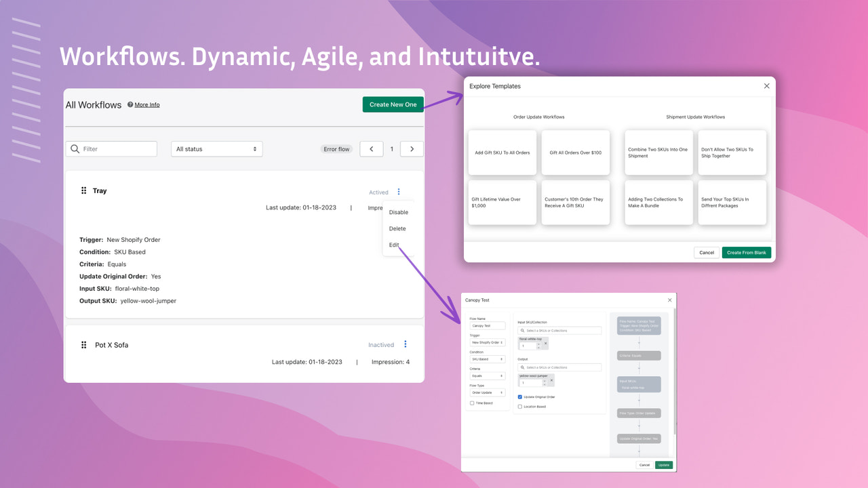The width and height of the screenshot is (868, 488).
Task: Select Disable from the workflow context menu
Action: [399, 211]
